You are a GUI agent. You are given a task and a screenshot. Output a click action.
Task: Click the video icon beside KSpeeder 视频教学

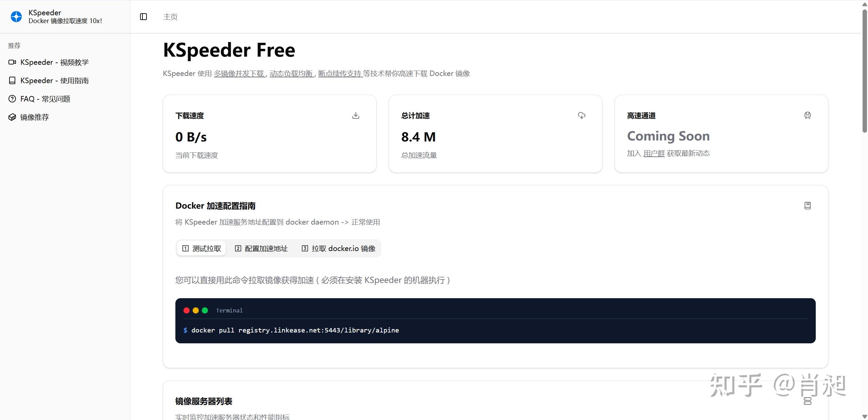tap(12, 62)
